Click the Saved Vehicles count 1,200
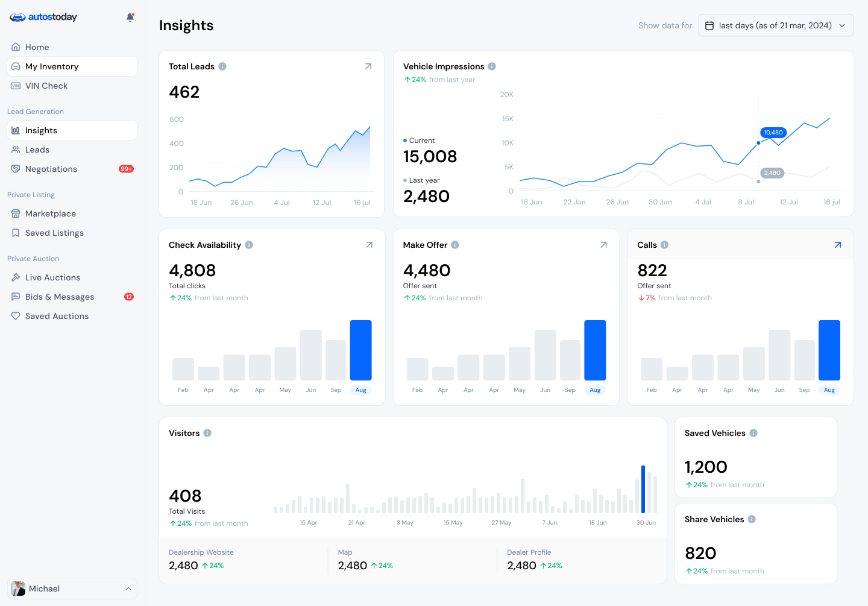The image size is (868, 606). click(706, 467)
